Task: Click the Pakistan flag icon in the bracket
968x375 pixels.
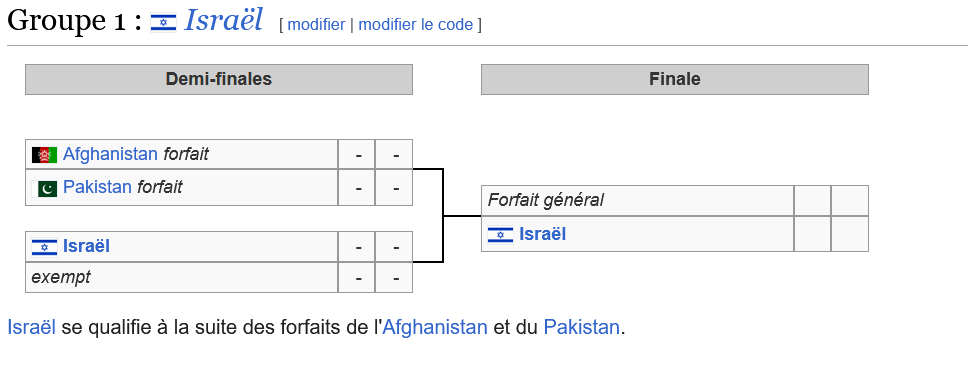Action: point(44,188)
